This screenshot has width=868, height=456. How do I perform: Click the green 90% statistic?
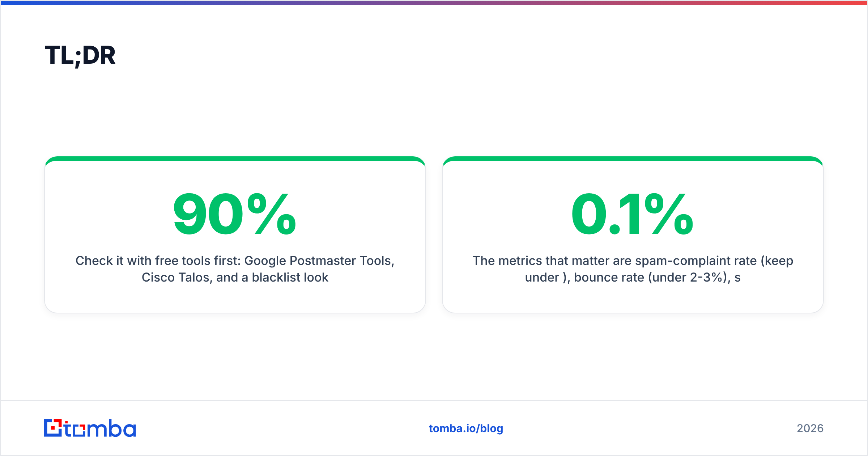(x=235, y=214)
